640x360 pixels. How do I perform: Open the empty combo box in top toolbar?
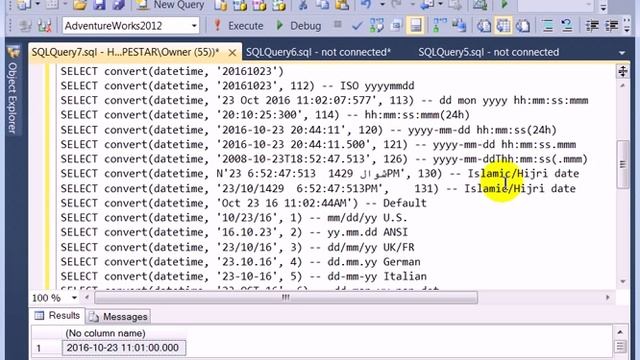(x=556, y=5)
